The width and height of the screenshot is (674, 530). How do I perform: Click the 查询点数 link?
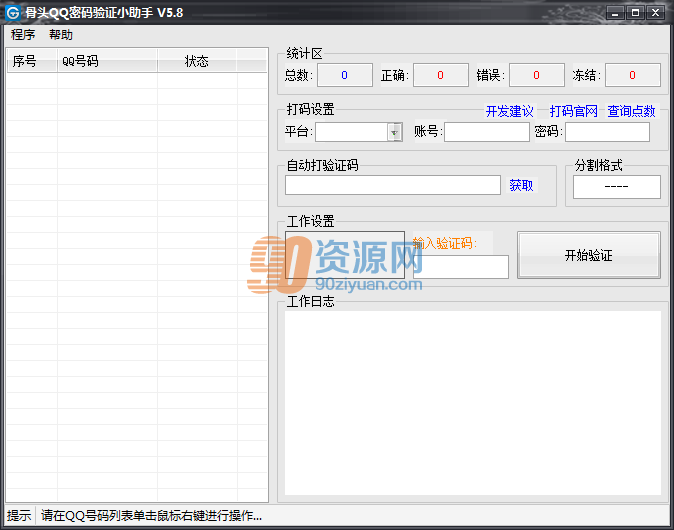[x=631, y=111]
